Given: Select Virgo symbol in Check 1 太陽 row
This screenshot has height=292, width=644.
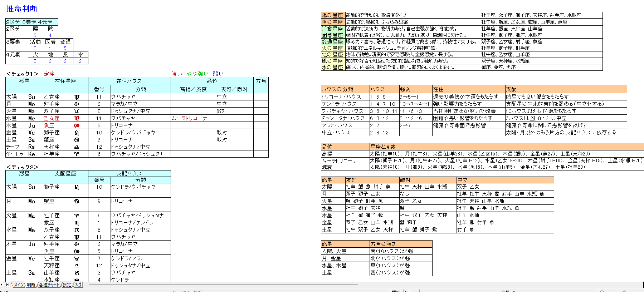Looking at the screenshot, I should pyautogui.click(x=77, y=97).
